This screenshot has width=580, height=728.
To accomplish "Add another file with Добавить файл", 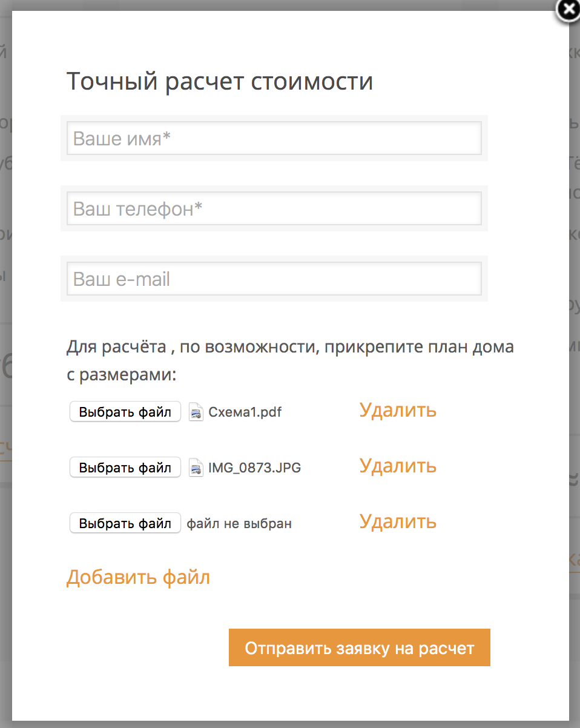I will click(138, 577).
